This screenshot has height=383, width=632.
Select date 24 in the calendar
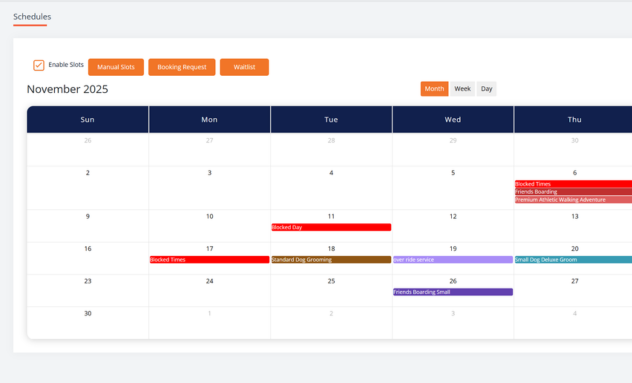click(x=210, y=281)
